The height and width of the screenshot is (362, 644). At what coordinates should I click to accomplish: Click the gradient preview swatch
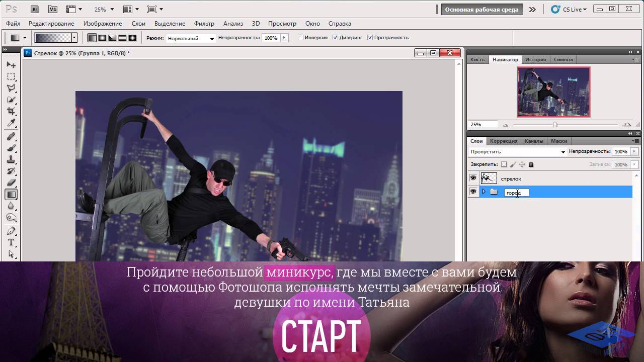[53, 38]
